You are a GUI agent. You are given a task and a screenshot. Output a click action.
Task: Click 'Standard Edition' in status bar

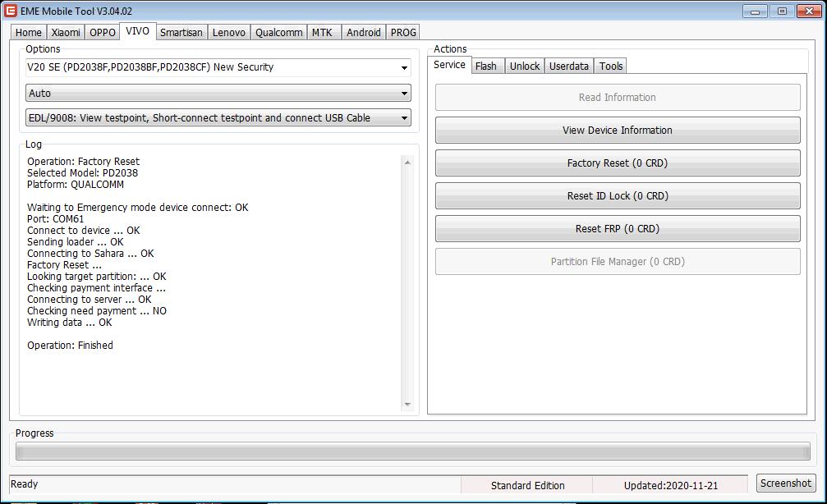point(527,486)
